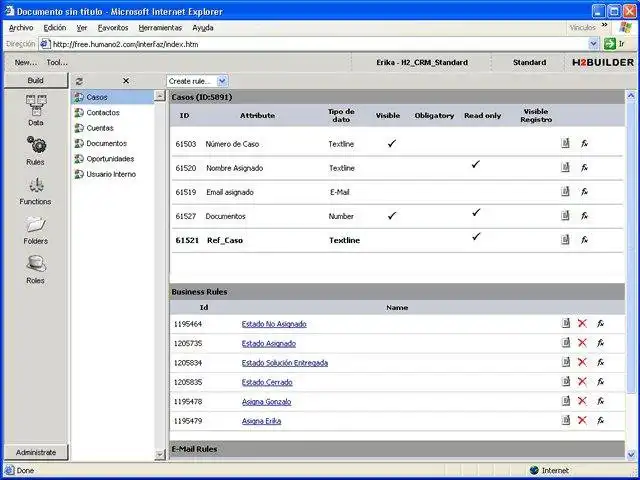Click the Administrate button
The image size is (640, 480).
[35, 452]
